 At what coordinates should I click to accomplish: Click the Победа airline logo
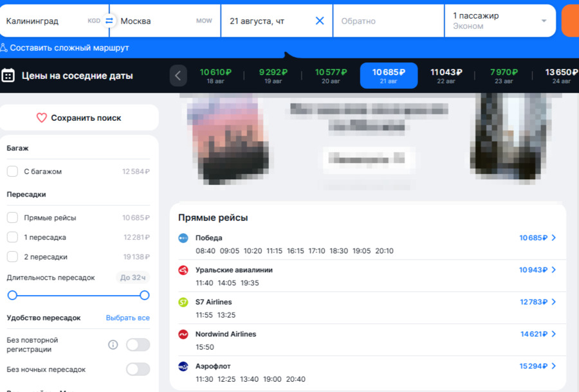[183, 238]
